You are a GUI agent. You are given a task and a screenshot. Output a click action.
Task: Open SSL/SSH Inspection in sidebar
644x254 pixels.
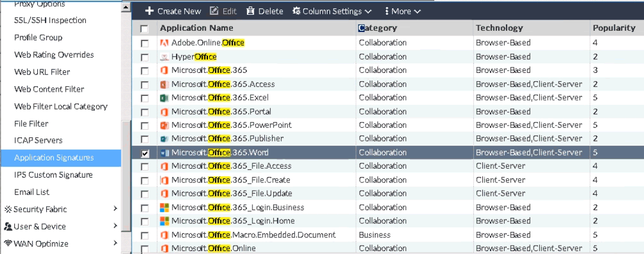(x=50, y=20)
